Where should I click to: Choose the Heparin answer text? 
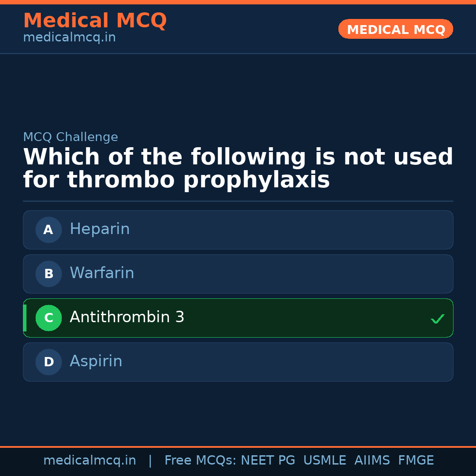(100, 229)
